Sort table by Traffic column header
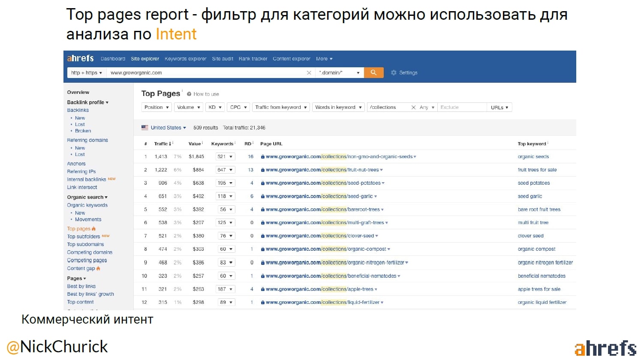The image size is (644, 360). [x=161, y=144]
